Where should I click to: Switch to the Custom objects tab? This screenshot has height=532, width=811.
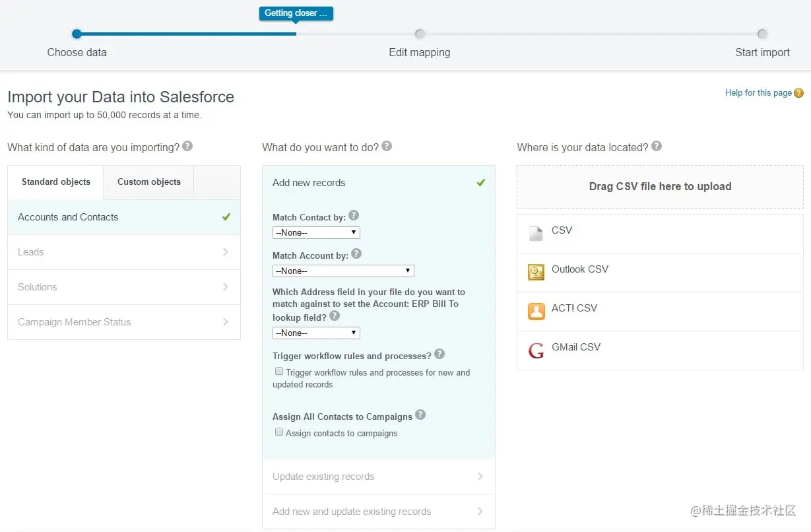[149, 182]
